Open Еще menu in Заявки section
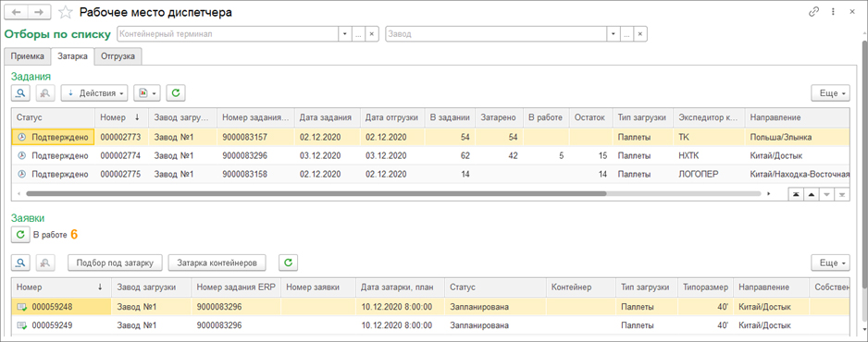Screen dimensions: 868x342 point(830,263)
